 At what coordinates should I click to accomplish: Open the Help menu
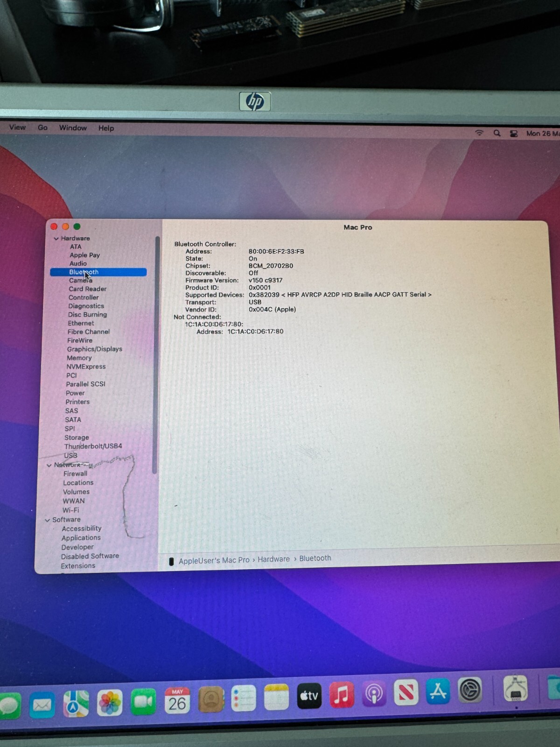click(106, 128)
